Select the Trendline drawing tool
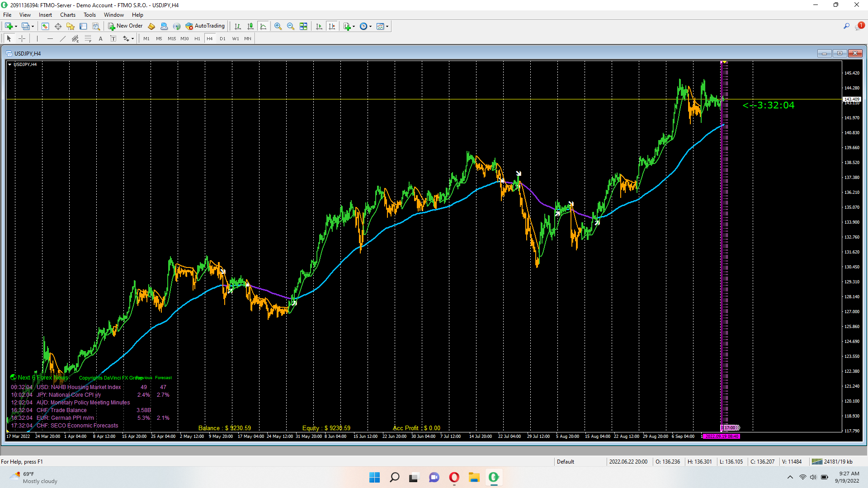Viewport: 868px width, 488px height. click(63, 39)
